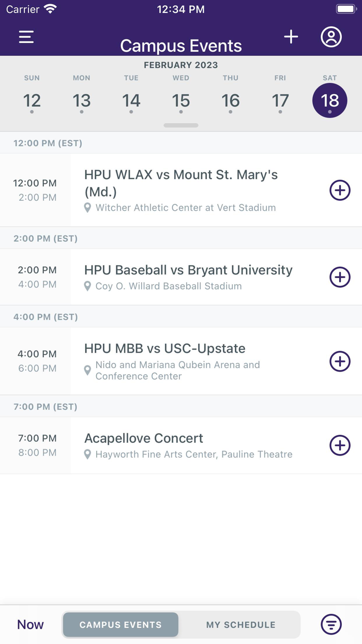The width and height of the screenshot is (362, 644).
Task: Select the Campus Events tab
Action: pos(120,624)
